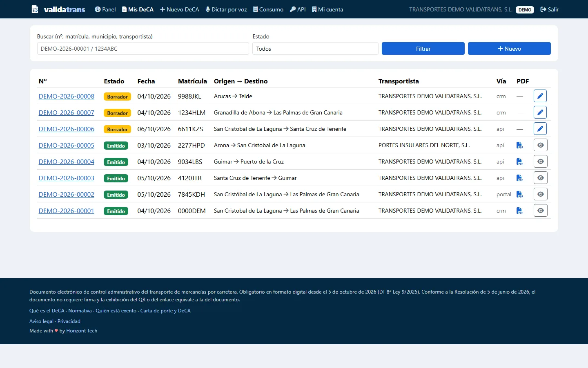Open document DEMO-2026-00002 link
This screenshot has width=588, height=368.
[x=67, y=195]
